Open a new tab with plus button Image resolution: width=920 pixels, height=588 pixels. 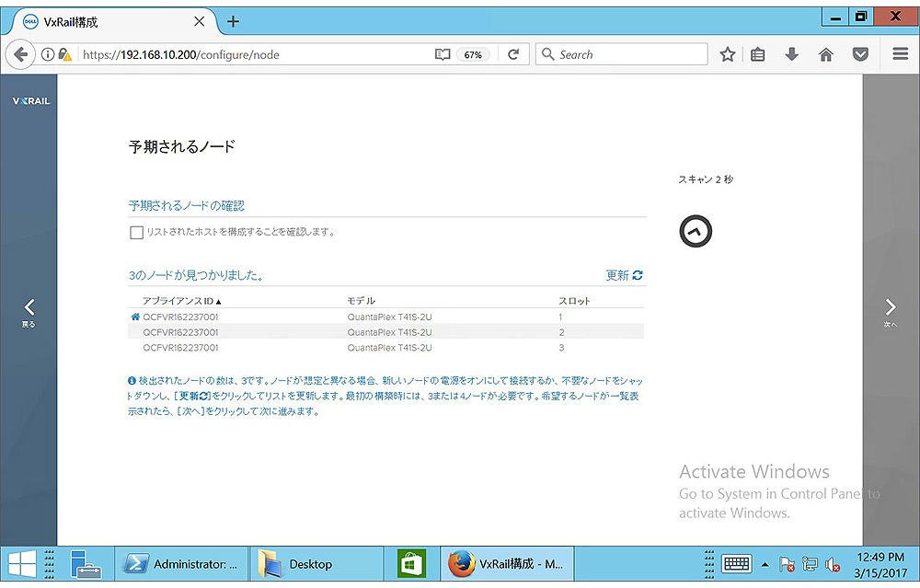click(x=233, y=21)
